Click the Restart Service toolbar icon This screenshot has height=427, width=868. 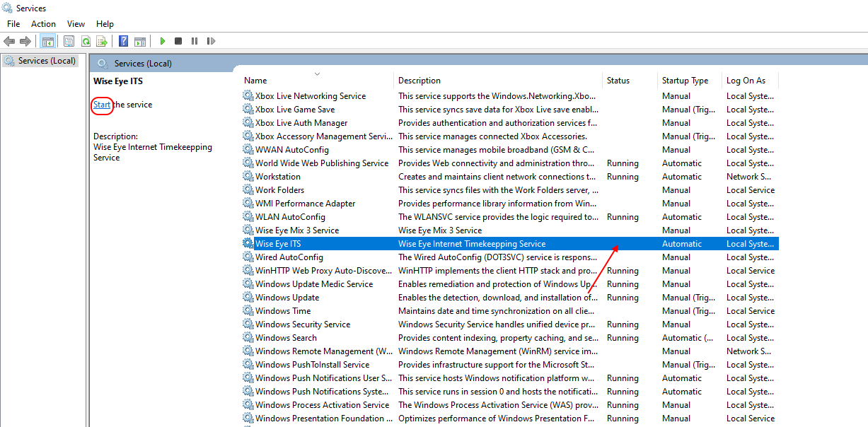(x=211, y=42)
